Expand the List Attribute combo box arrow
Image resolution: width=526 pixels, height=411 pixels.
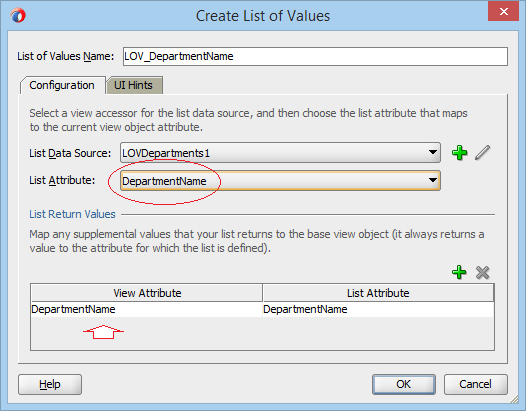[433, 181]
